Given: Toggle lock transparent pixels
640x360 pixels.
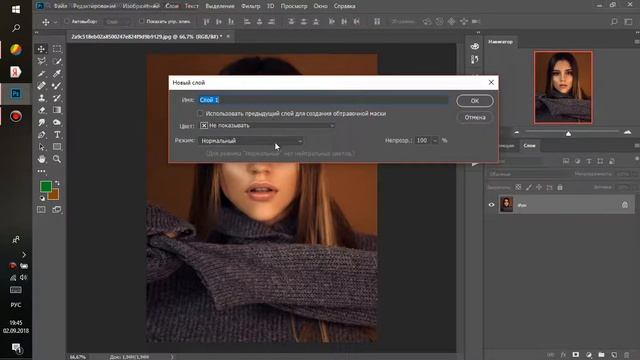Looking at the screenshot, I should [518, 187].
